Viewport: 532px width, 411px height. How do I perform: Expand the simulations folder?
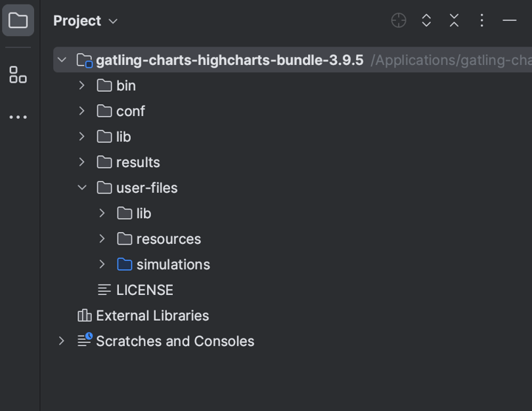pyautogui.click(x=102, y=264)
